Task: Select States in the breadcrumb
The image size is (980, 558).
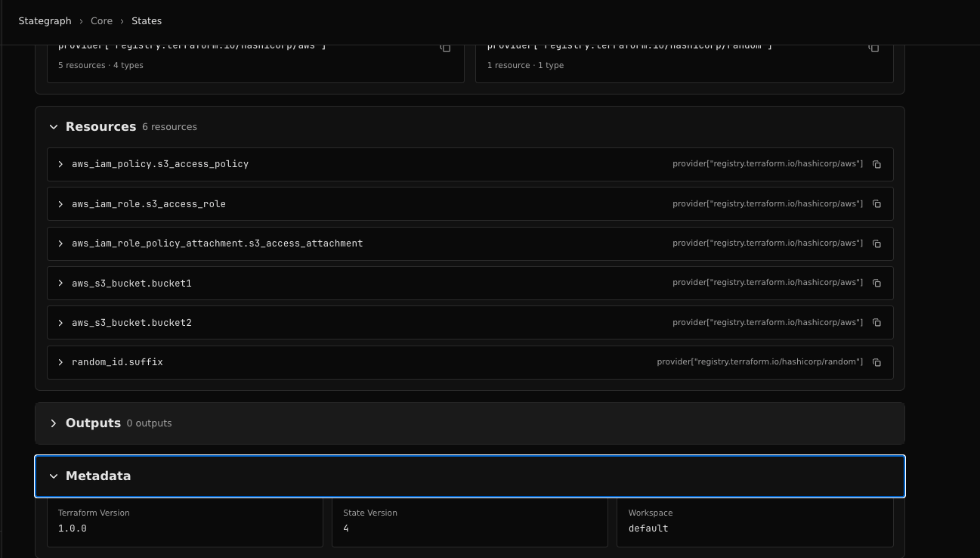Action: (147, 20)
